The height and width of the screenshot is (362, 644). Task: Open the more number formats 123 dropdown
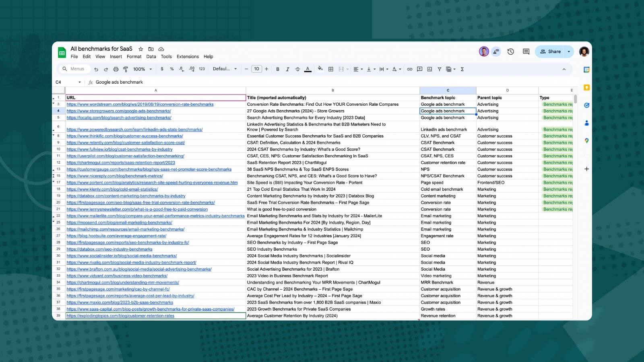201,69
